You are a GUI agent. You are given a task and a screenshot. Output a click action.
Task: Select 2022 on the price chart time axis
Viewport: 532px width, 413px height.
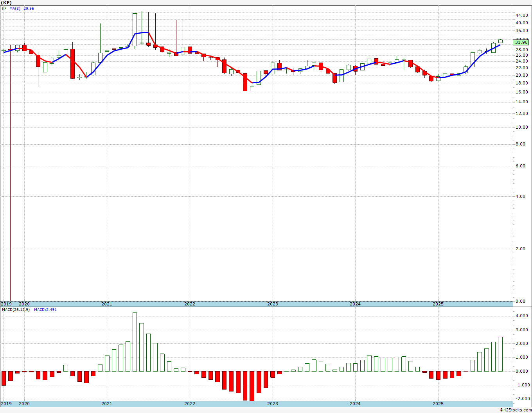190,304
